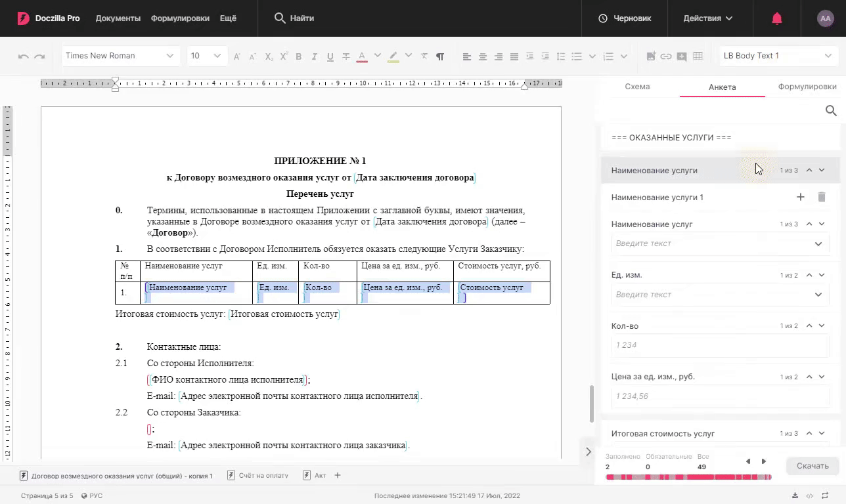
Task: Open the bulleted list style dropdown
Action: [592, 56]
